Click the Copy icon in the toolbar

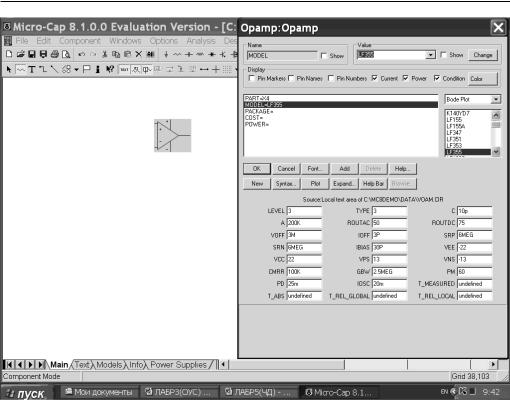[x=116, y=54]
